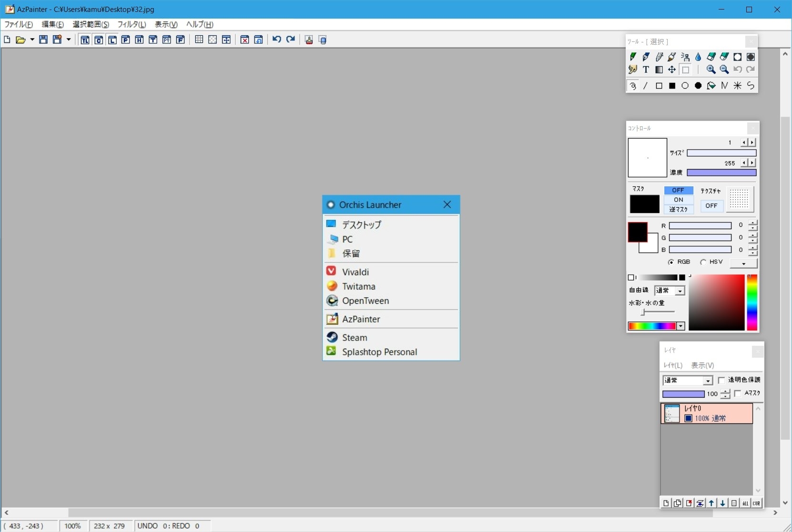Open the フィルタ(L) menu
The height and width of the screenshot is (532, 792).
pyautogui.click(x=132, y=24)
